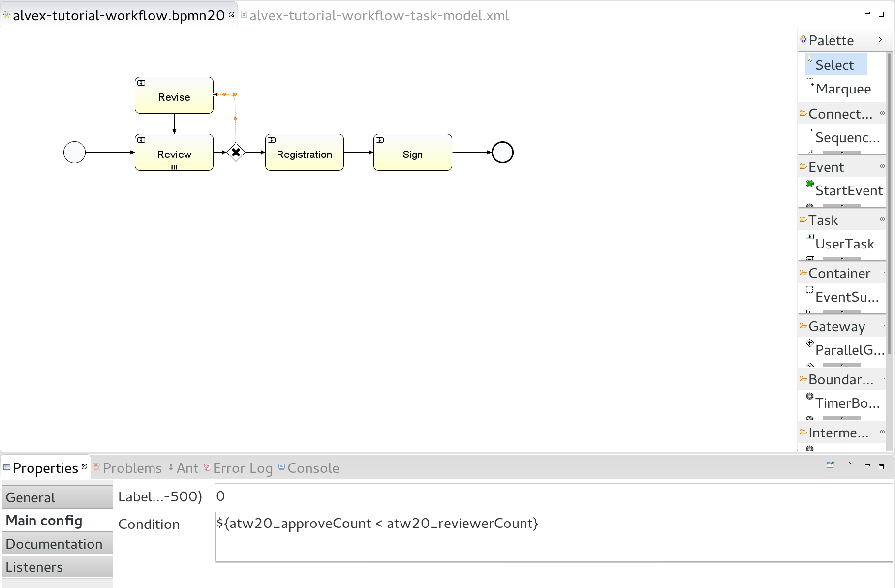Choose the StartEvent palette item

click(848, 190)
